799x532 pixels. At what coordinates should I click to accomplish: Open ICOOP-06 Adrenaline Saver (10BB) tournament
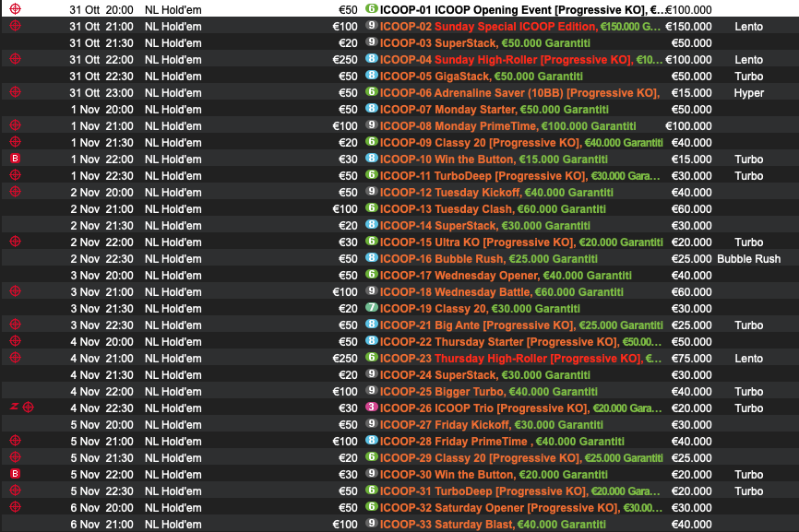519,93
